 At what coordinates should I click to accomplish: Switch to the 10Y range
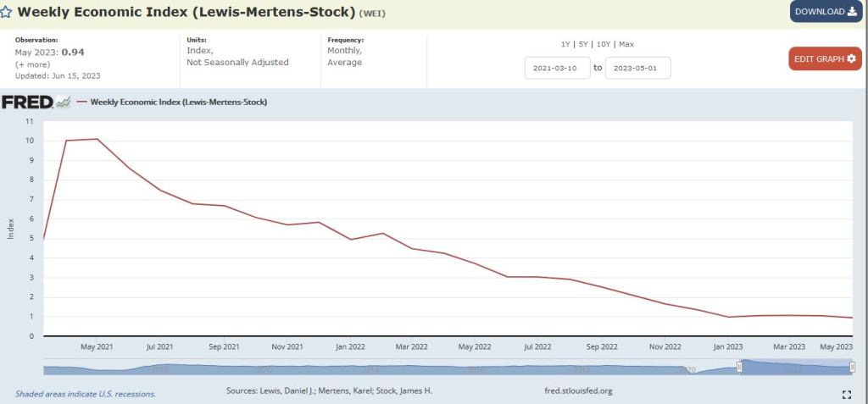tap(604, 44)
